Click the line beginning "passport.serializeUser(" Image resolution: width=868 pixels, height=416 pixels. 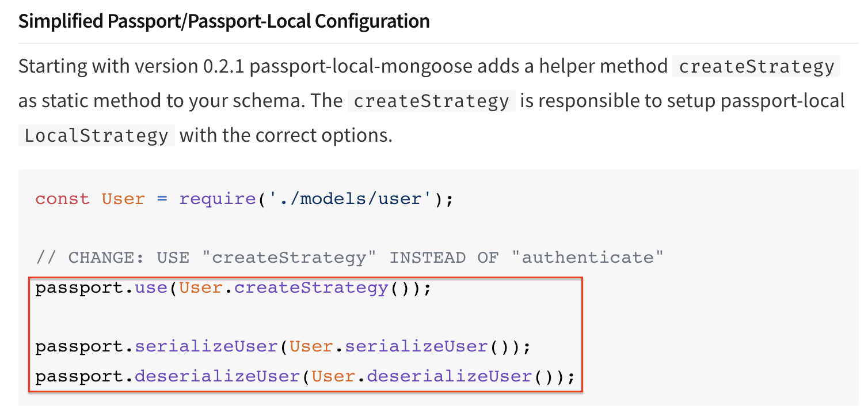click(283, 347)
